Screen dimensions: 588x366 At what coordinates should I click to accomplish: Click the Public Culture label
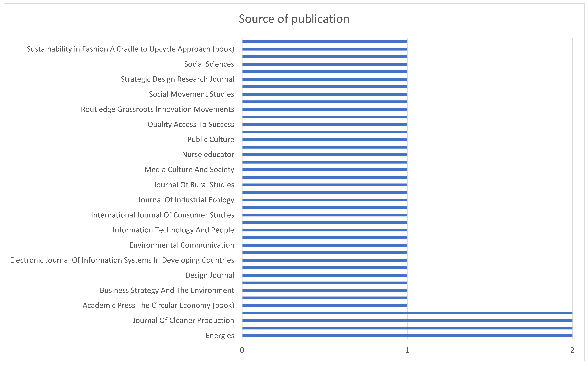[x=211, y=139]
